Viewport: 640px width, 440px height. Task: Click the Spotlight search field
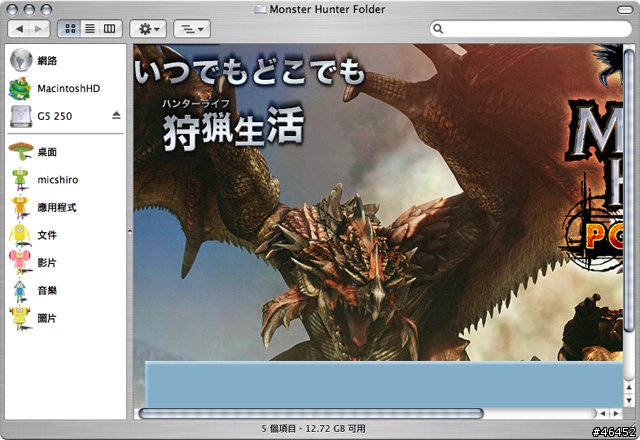(531, 29)
